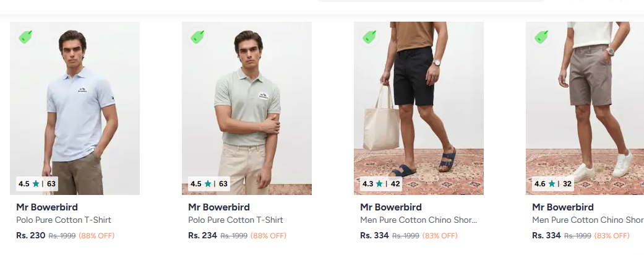Open the black chino shorts image
Image resolution: width=644 pixels, height=255 pixels.
(419, 108)
